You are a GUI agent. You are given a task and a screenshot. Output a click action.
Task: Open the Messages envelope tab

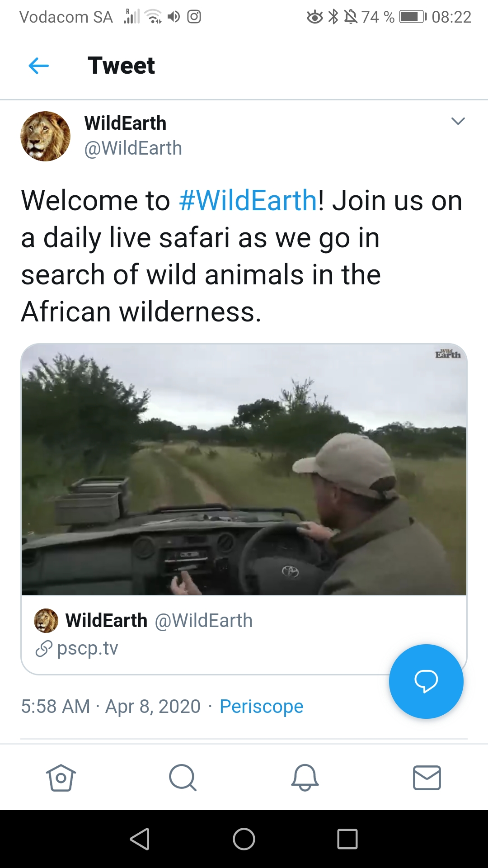pos(427,778)
